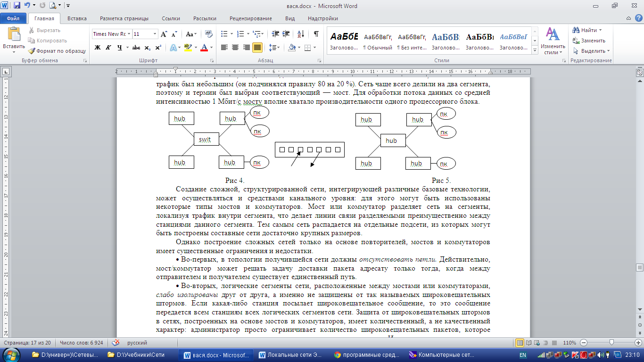
Task: Align text left
Action: tap(224, 48)
